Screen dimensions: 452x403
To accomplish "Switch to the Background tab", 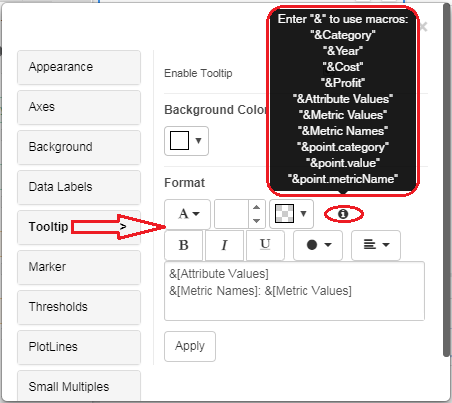I will pyautogui.click(x=79, y=147).
